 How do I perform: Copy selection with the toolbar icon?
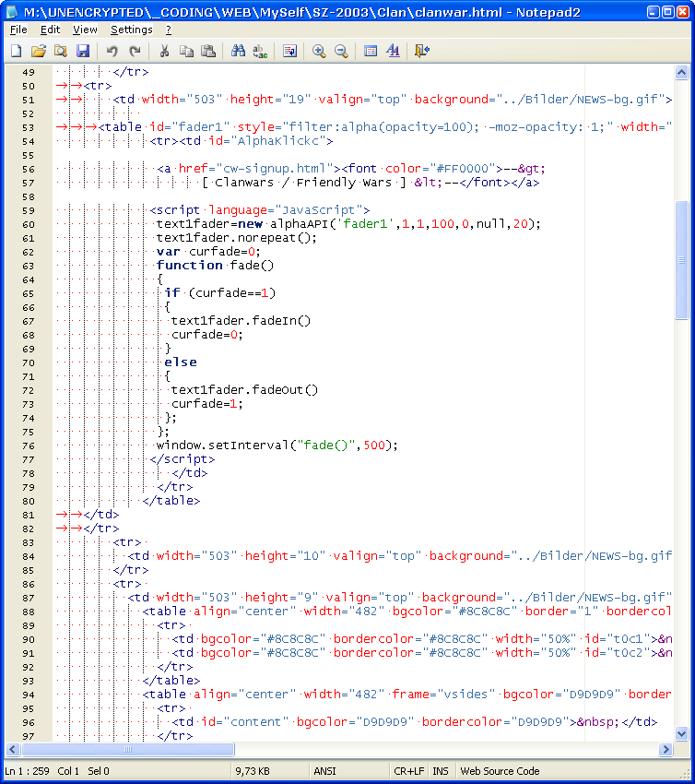coord(186,51)
